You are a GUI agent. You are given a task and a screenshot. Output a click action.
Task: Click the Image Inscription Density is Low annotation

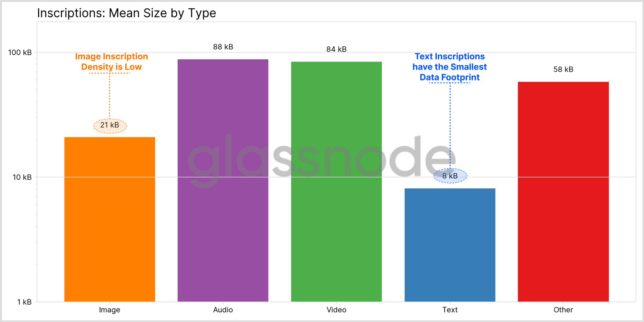[x=111, y=62]
